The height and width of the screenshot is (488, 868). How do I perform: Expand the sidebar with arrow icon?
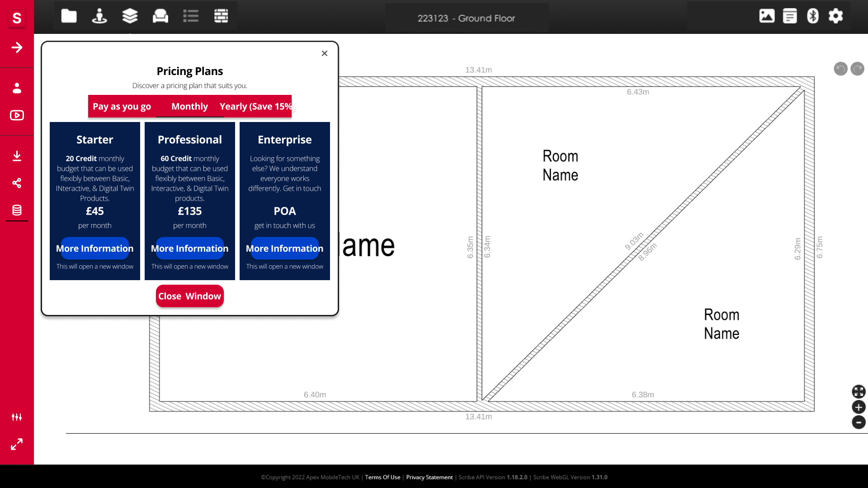pyautogui.click(x=17, y=47)
